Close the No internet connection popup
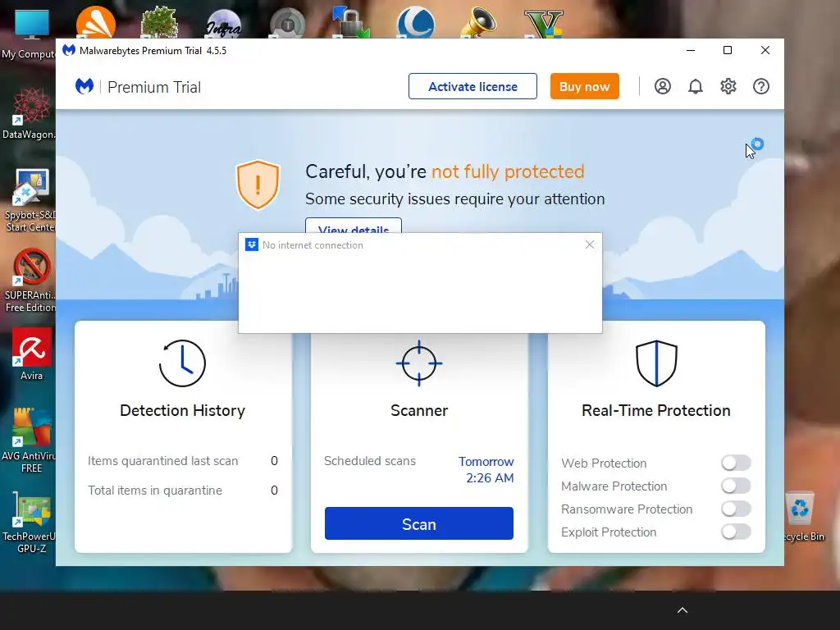This screenshot has width=840, height=630. tap(590, 244)
